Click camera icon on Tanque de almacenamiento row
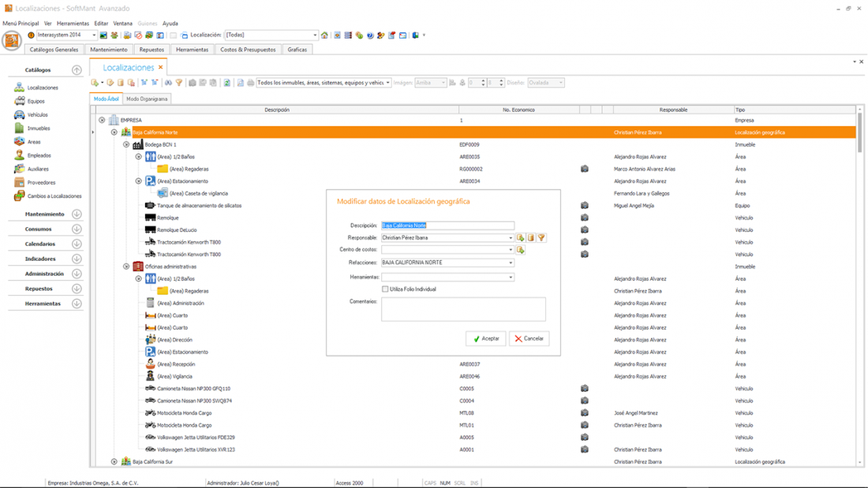 tap(585, 206)
